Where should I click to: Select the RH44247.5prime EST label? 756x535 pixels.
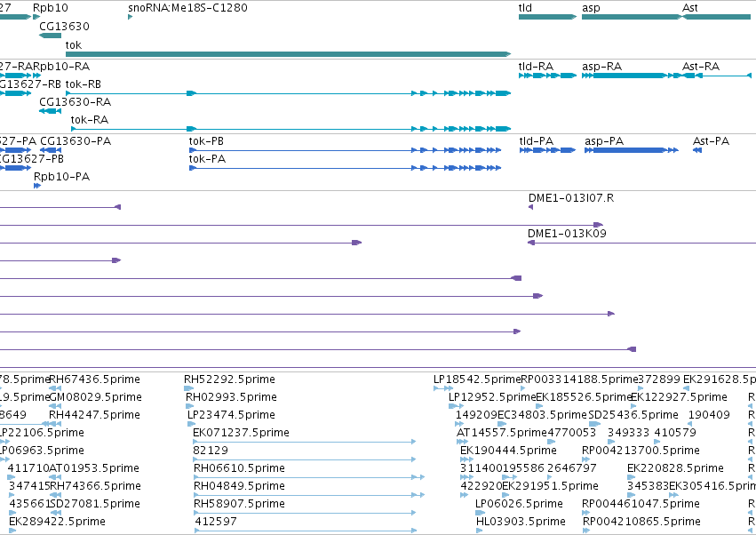(x=94, y=415)
